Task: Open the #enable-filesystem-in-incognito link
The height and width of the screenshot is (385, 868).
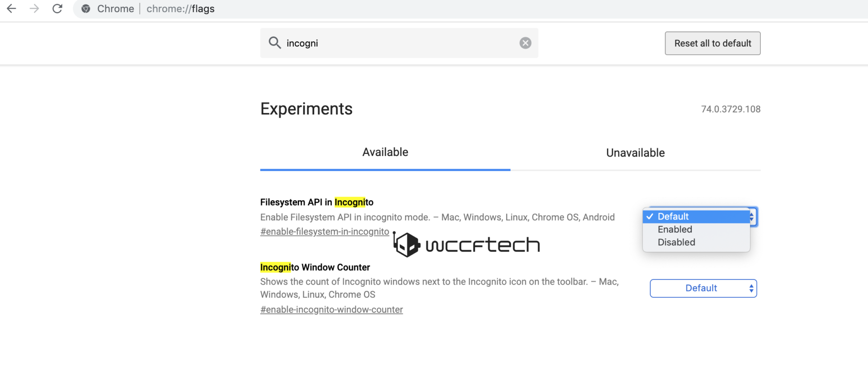Action: click(x=325, y=232)
